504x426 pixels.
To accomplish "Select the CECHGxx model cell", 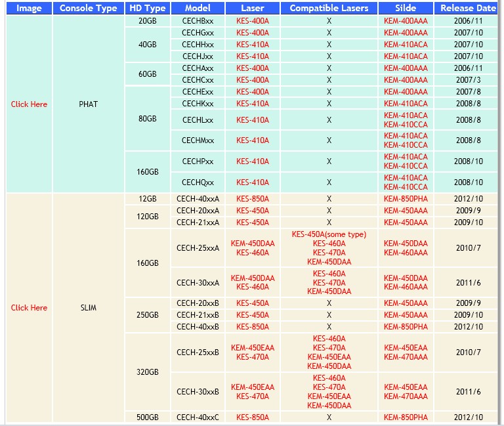I will [x=198, y=33].
